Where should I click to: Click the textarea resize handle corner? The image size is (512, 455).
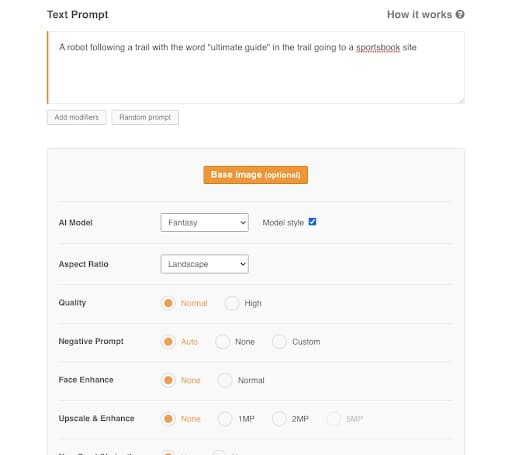coord(461,100)
